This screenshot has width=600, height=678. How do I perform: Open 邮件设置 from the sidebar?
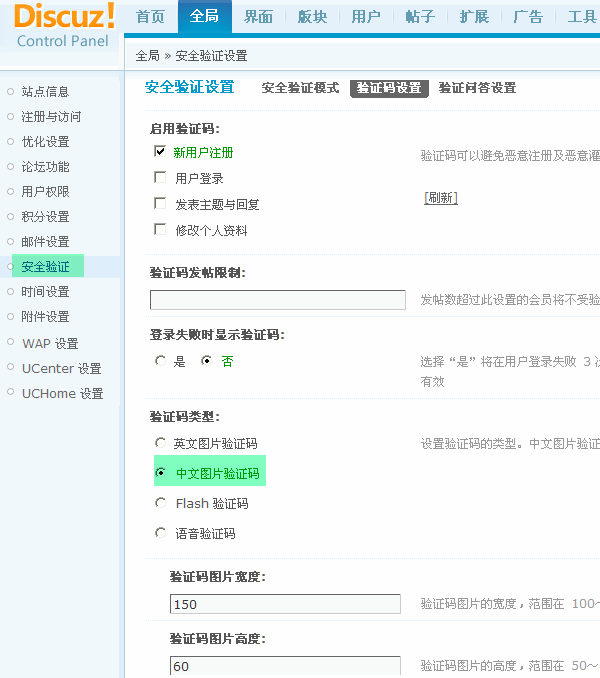point(45,242)
